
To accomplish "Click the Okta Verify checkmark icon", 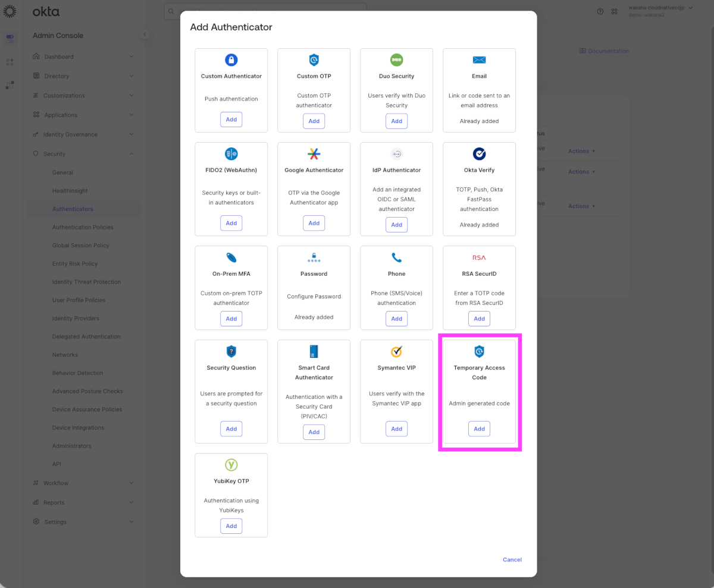I will click(479, 153).
